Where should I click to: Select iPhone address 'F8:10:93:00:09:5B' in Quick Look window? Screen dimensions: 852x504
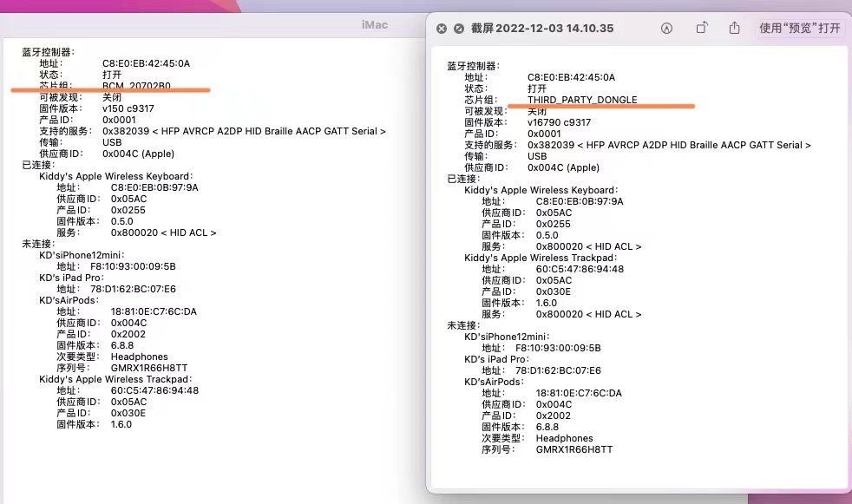pyautogui.click(x=558, y=348)
